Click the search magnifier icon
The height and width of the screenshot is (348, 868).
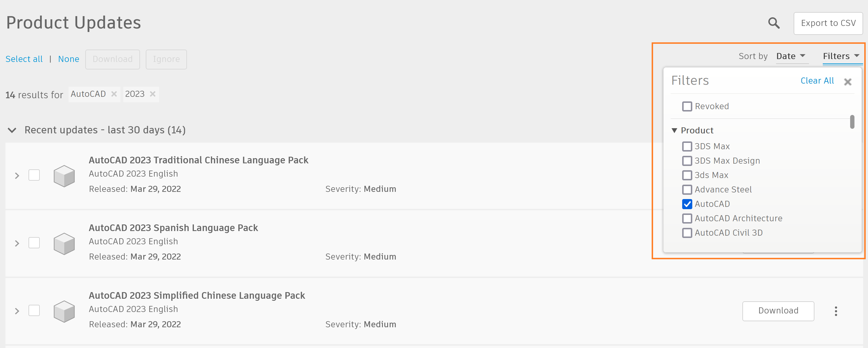(774, 23)
